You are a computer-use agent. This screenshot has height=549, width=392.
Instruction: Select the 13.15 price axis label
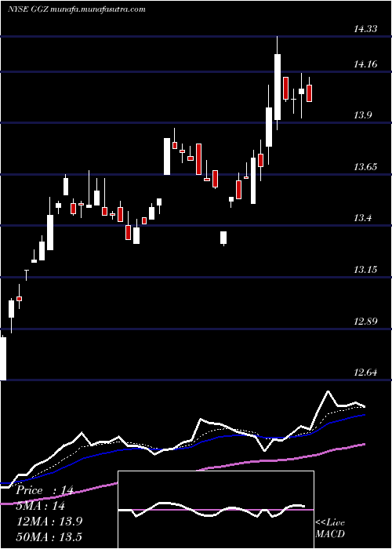[365, 270]
